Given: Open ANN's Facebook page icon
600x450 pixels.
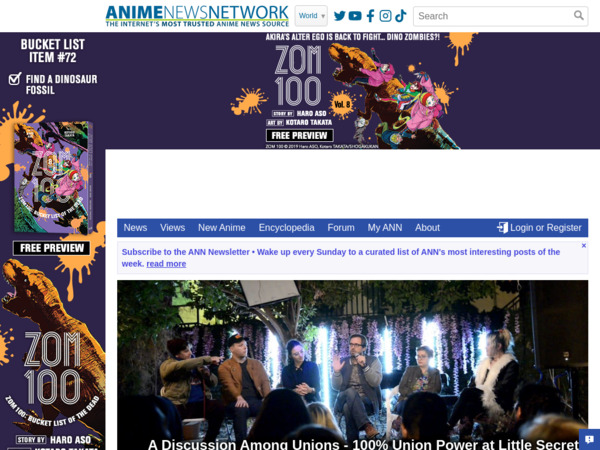Looking at the screenshot, I should [x=370, y=16].
